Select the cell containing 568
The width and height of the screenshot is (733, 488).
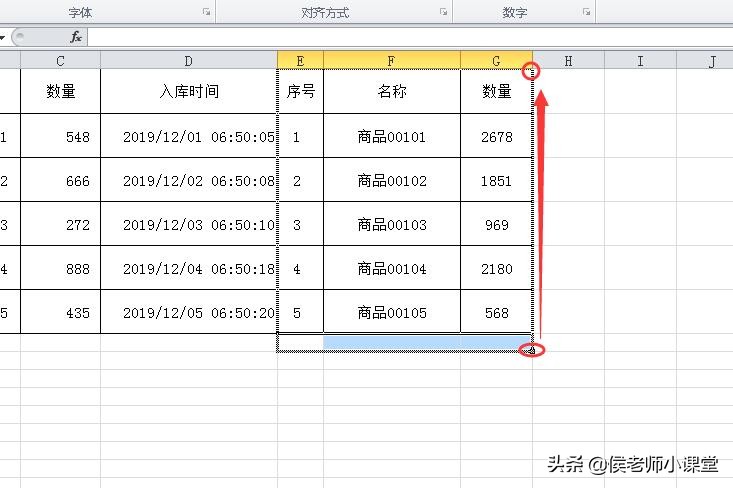pos(496,312)
